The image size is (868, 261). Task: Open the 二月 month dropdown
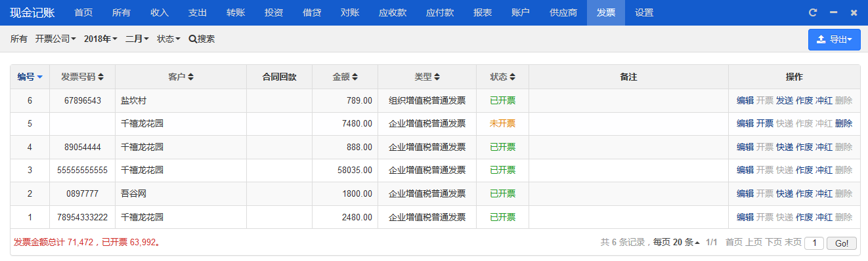point(137,39)
